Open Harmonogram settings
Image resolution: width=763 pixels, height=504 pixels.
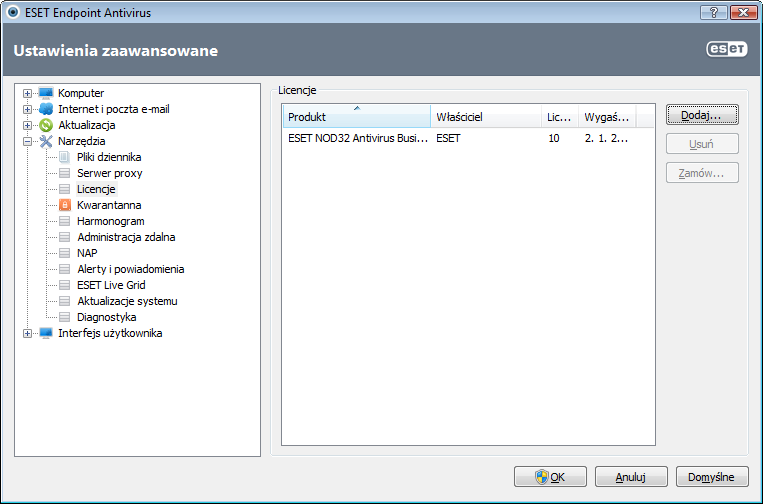pos(110,221)
